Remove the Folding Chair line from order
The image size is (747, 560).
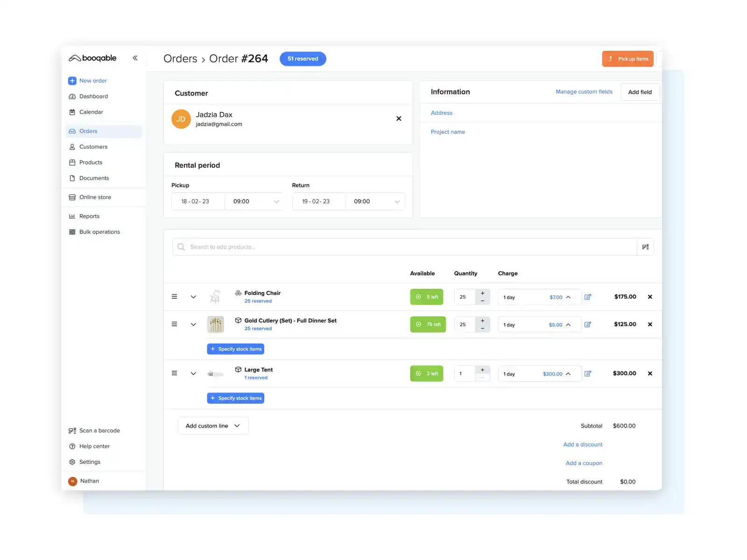pyautogui.click(x=650, y=297)
